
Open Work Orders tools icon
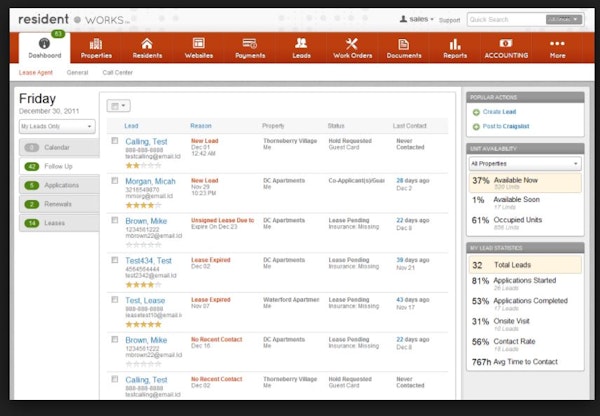pos(351,44)
